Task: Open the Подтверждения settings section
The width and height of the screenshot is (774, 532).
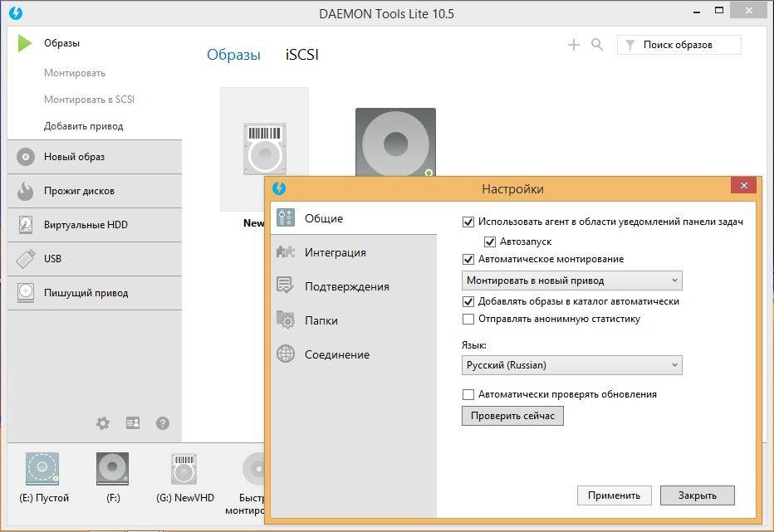Action: pyautogui.click(x=354, y=286)
